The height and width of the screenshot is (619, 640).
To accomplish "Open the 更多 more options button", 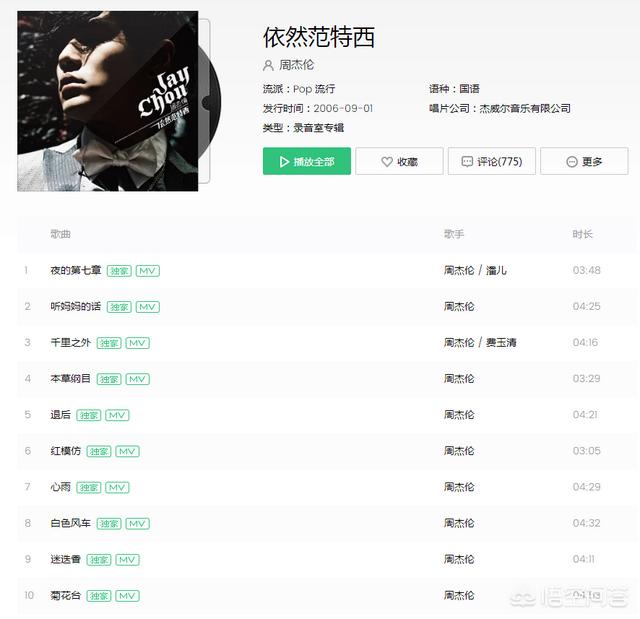I will point(584,161).
